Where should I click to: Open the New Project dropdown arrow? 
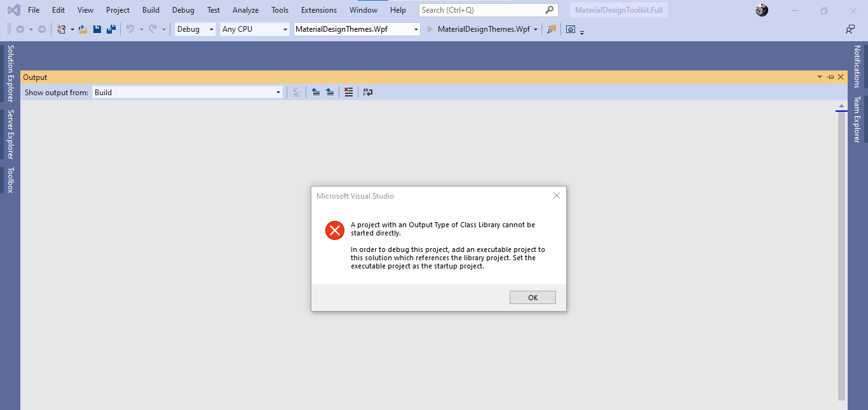[x=72, y=29]
